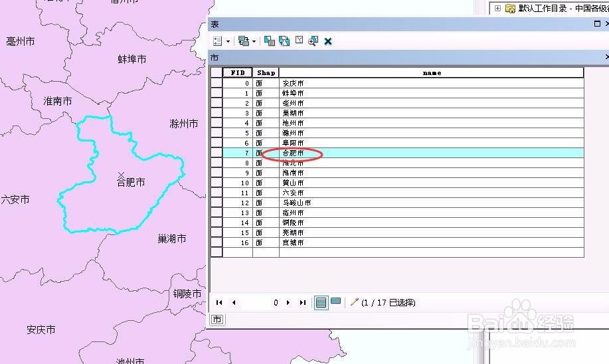Screen dimensions: 609x364
Task: Click the name cell 芜湖市
Action: pyautogui.click(x=432, y=232)
